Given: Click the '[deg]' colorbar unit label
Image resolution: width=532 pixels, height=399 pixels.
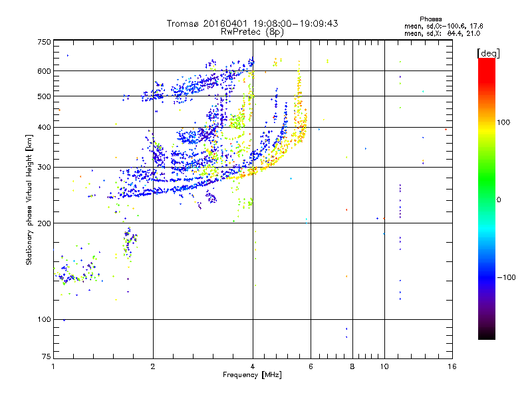Looking at the screenshot, I should [488, 53].
